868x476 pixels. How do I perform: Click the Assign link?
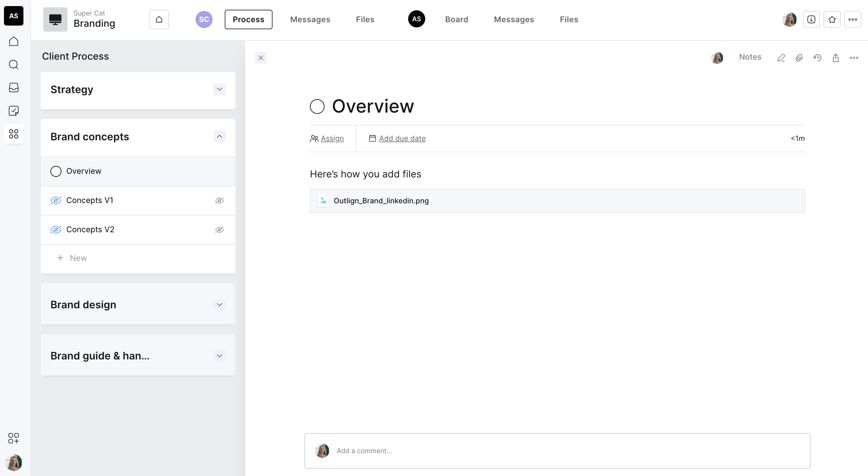click(x=332, y=138)
